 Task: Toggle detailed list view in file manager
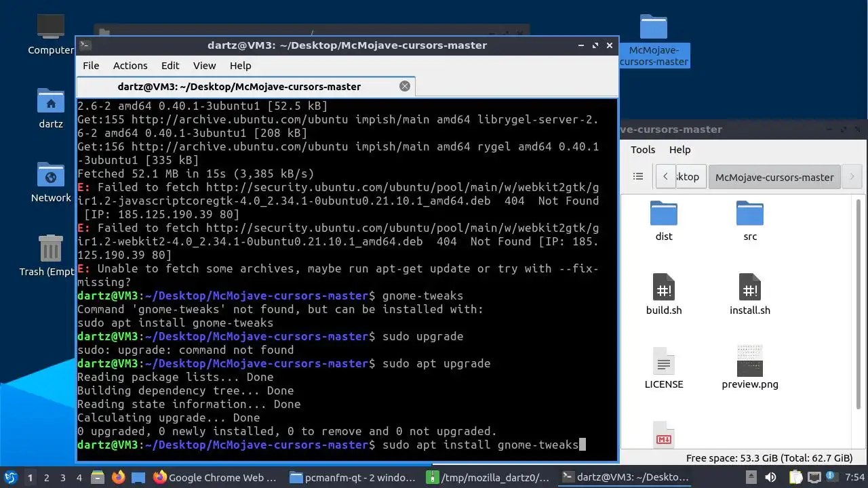click(638, 176)
